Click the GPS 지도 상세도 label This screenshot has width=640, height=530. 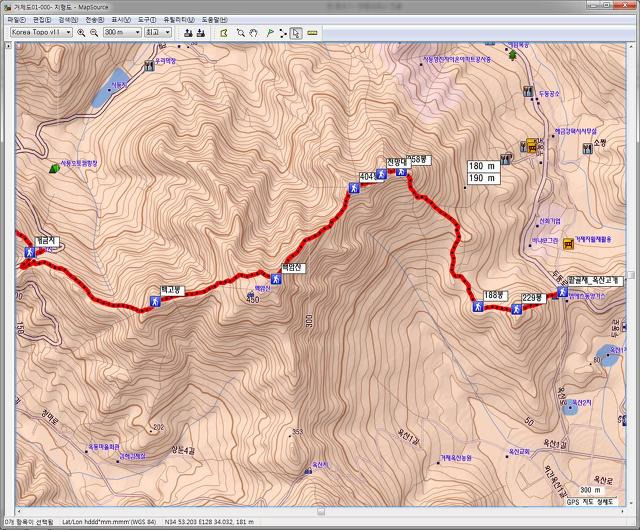pyautogui.click(x=590, y=501)
